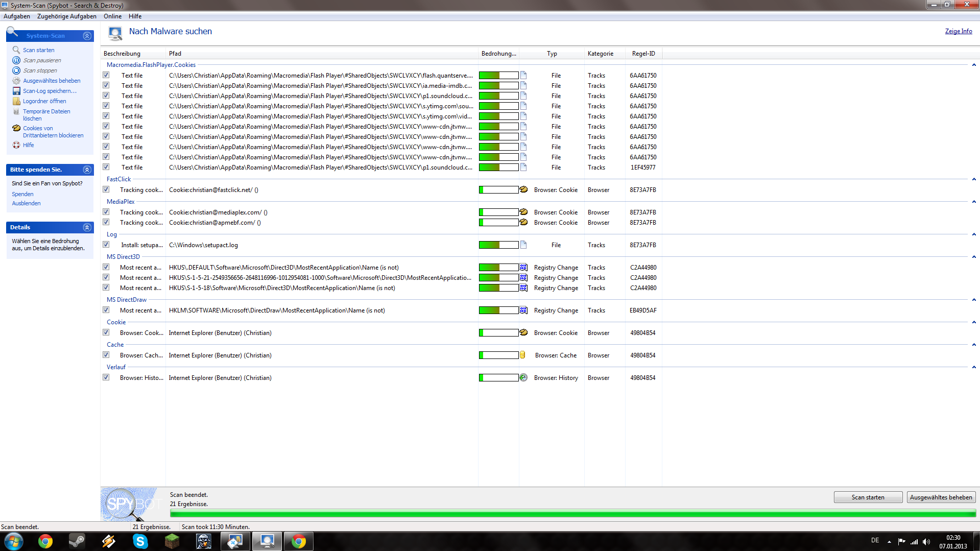Collapse the MediaPlex group
This screenshot has height=551, width=980.
pos(974,202)
